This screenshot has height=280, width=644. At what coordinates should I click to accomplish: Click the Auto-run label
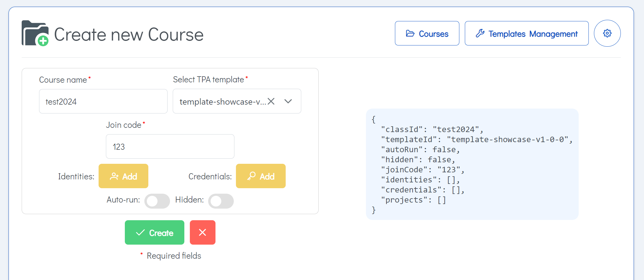(x=123, y=199)
